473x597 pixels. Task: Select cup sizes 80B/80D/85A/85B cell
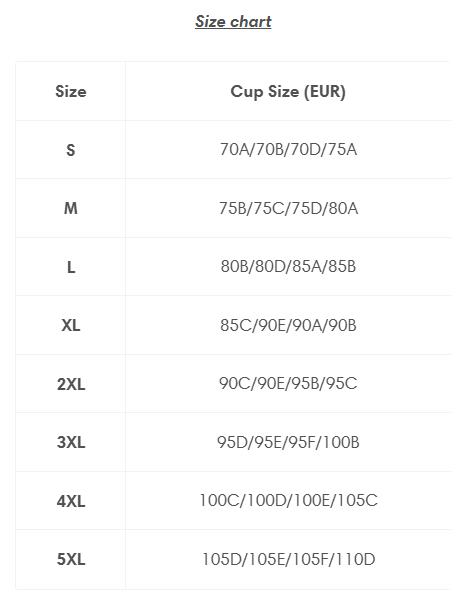pyautogui.click(x=288, y=267)
